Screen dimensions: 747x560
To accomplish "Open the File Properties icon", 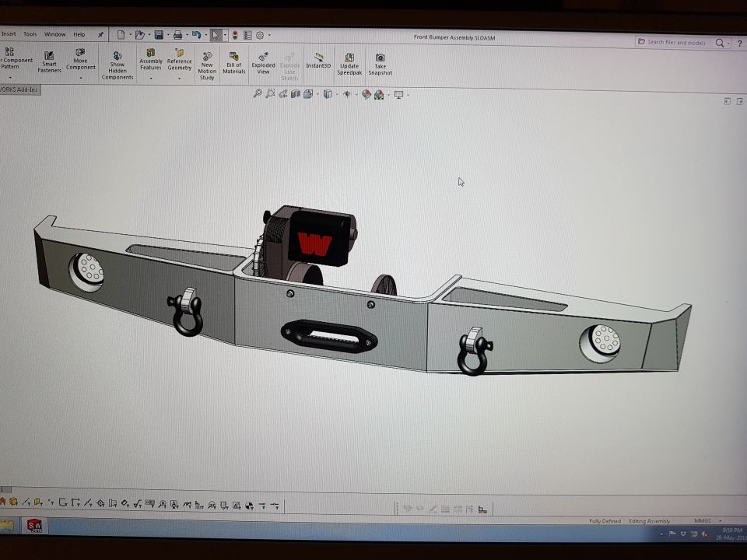I will point(247,35).
